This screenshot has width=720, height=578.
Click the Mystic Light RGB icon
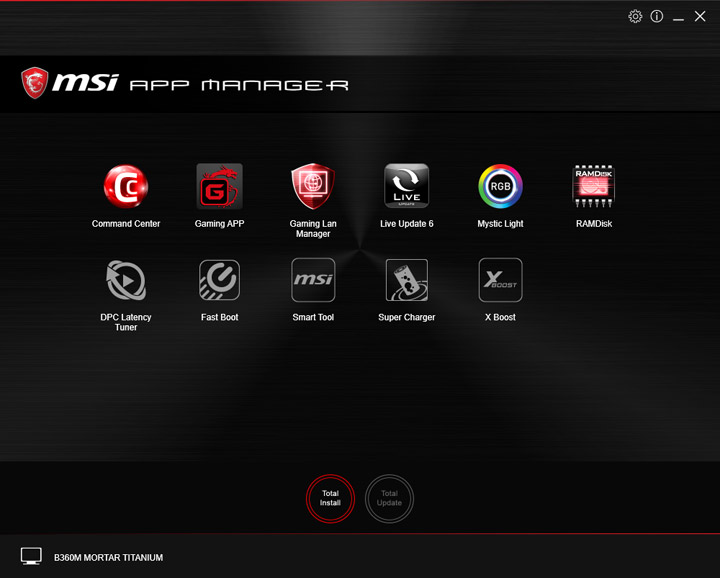coord(501,186)
